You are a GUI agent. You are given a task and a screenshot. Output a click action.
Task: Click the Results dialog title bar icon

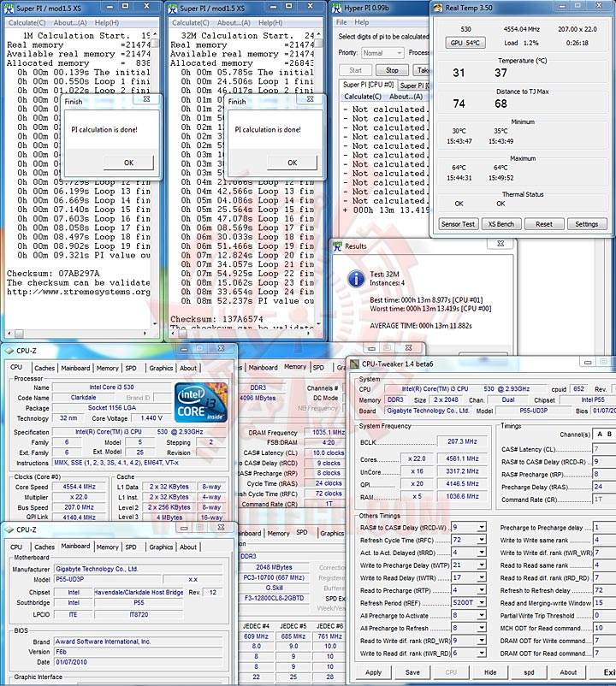pos(337,245)
